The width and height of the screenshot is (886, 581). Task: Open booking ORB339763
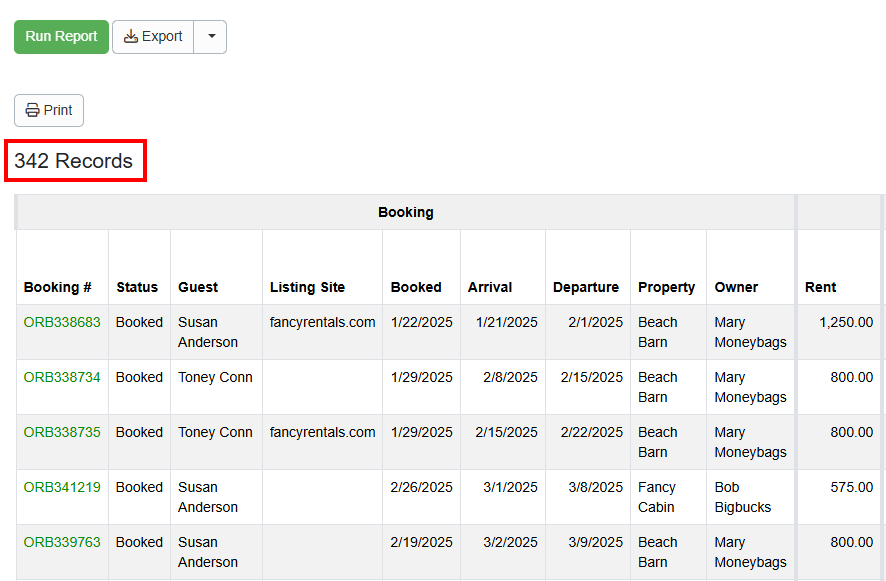tap(62, 542)
